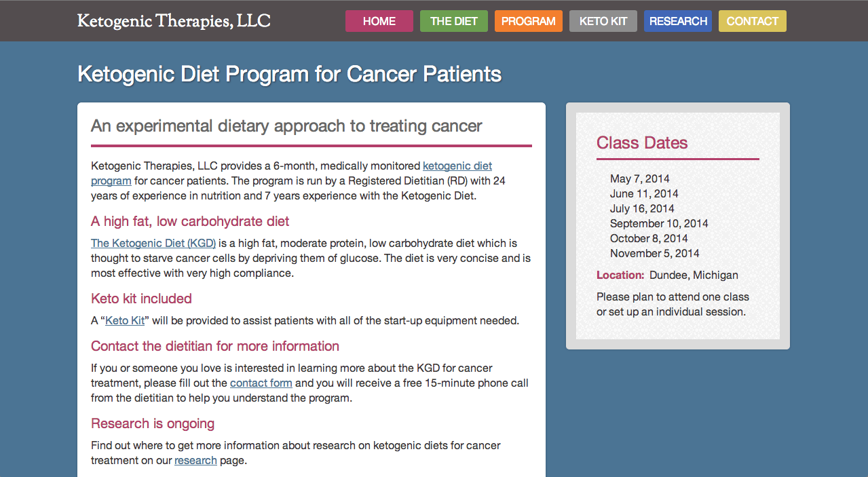Open the contact form link
Screen dimensions: 868x477
coord(261,383)
